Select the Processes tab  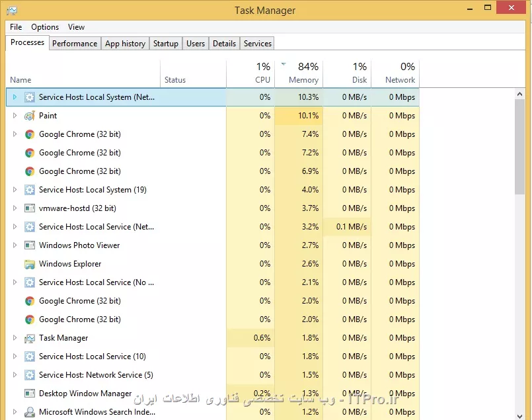28,42
